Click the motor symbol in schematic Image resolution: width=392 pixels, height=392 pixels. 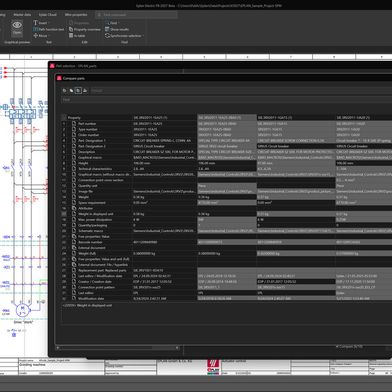tap(22, 310)
